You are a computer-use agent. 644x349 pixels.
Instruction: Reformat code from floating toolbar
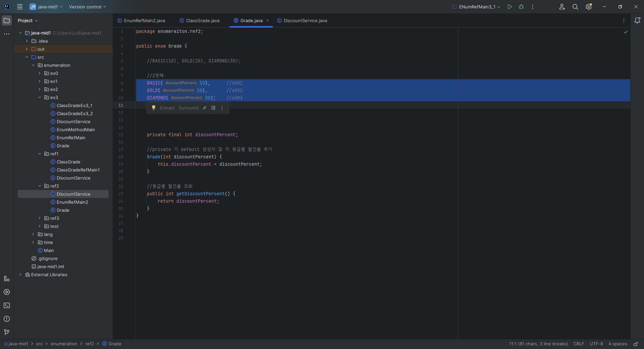[213, 108]
